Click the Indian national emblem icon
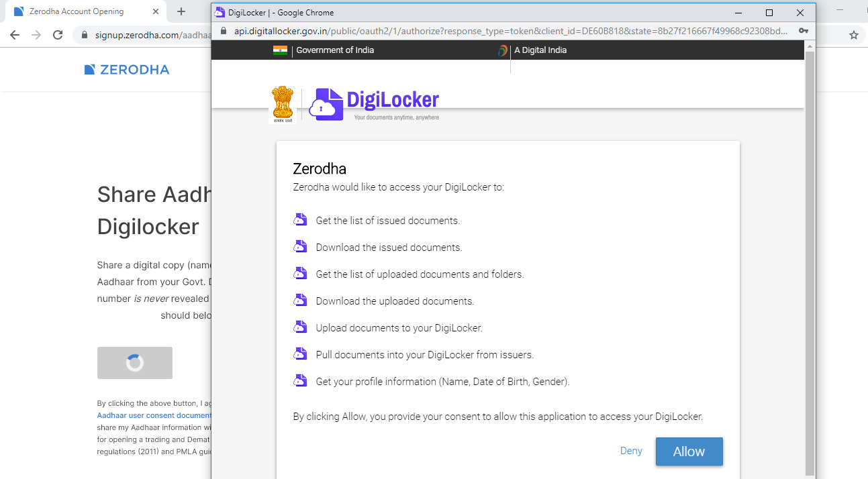This screenshot has width=868, height=479. [283, 104]
